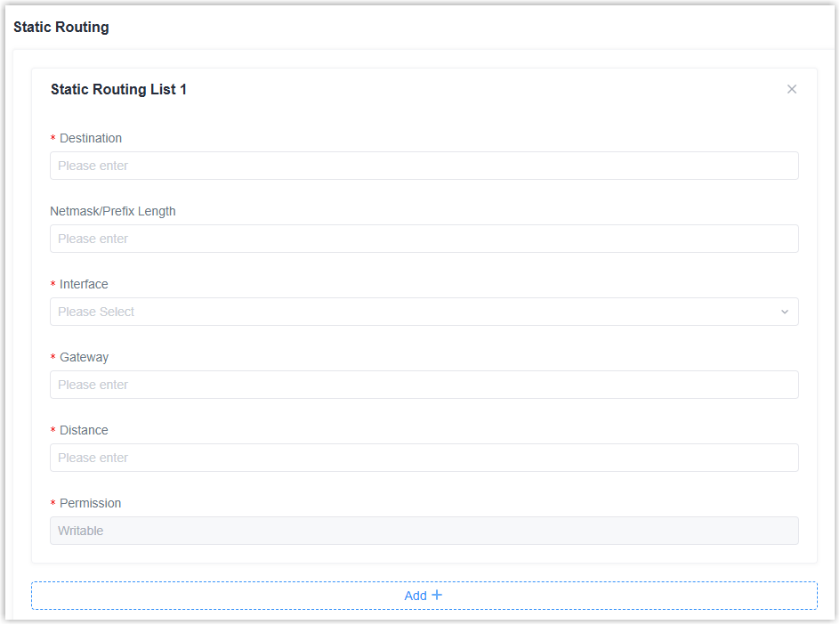Click the Netmask/Prefix Length label

[113, 211]
